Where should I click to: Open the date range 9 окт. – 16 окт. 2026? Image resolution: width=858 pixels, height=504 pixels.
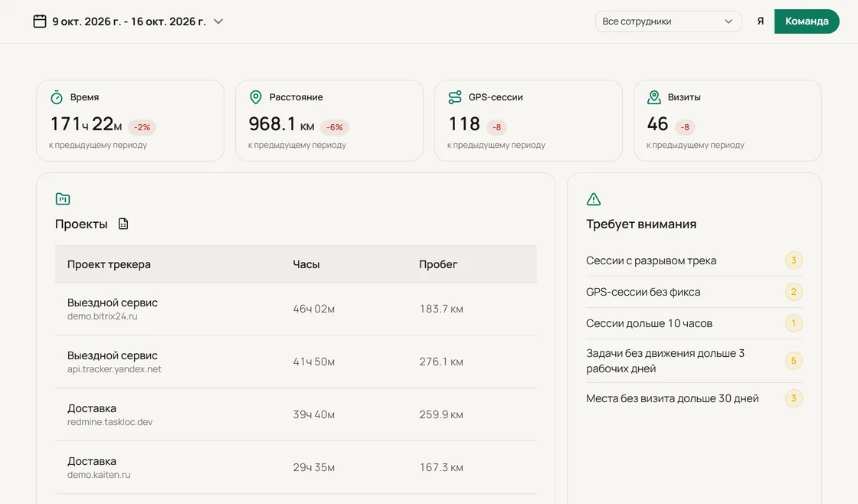tap(129, 21)
